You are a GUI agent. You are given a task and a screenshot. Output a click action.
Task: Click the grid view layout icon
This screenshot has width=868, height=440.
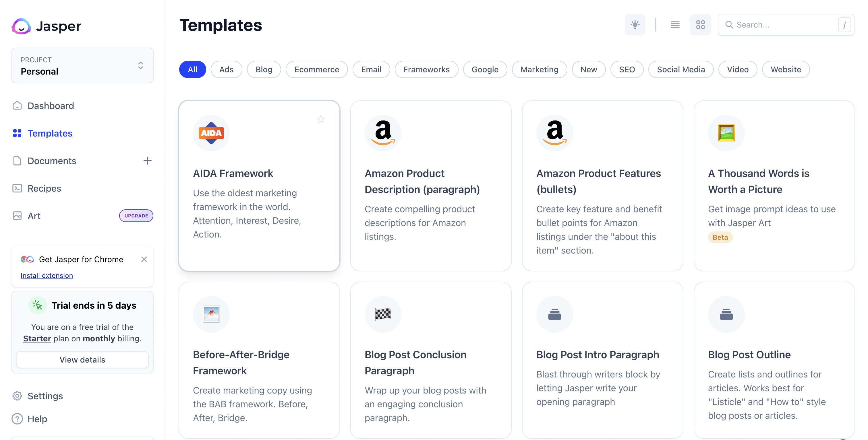pyautogui.click(x=700, y=25)
